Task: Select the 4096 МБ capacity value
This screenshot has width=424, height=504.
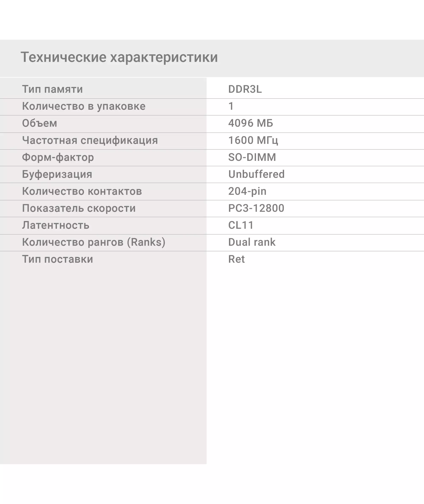Action: pos(250,123)
